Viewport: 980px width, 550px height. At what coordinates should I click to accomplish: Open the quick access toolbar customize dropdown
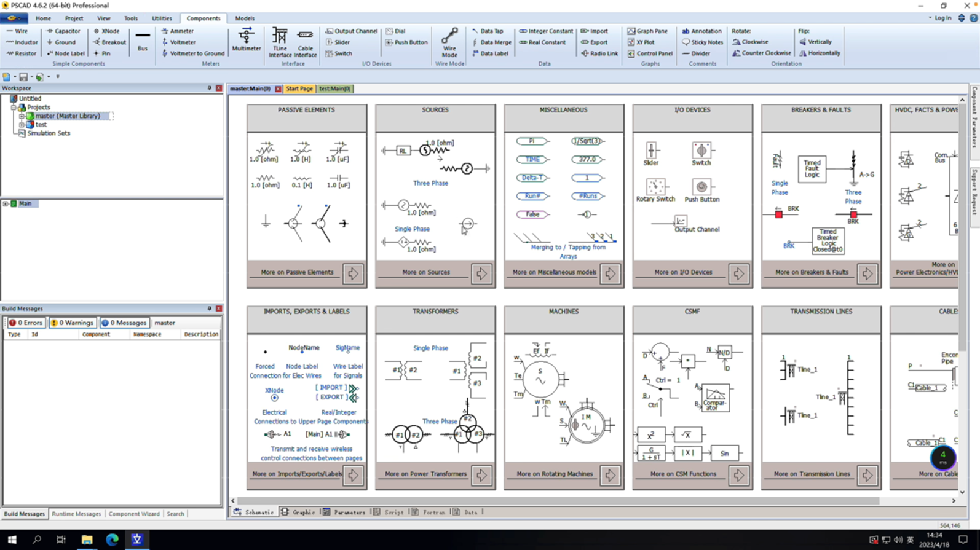tap(58, 77)
